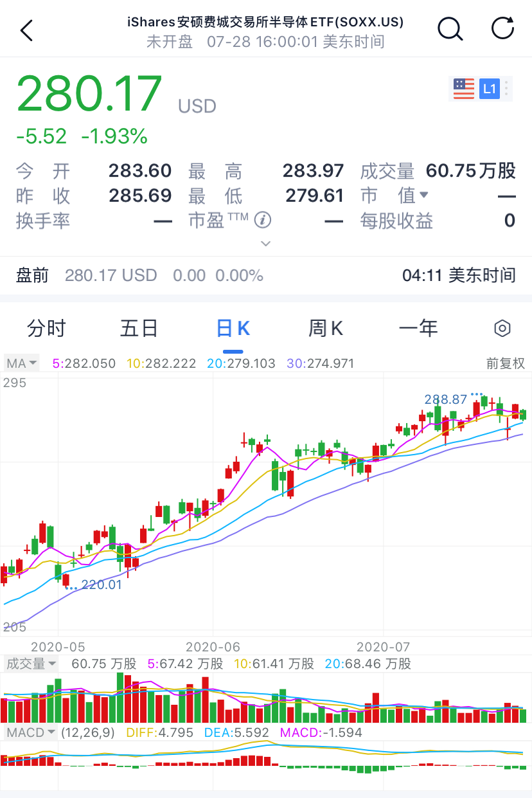This screenshot has width=532, height=798.
Task: Tap the info icon next to 市盈TTM
Action: click(x=262, y=221)
